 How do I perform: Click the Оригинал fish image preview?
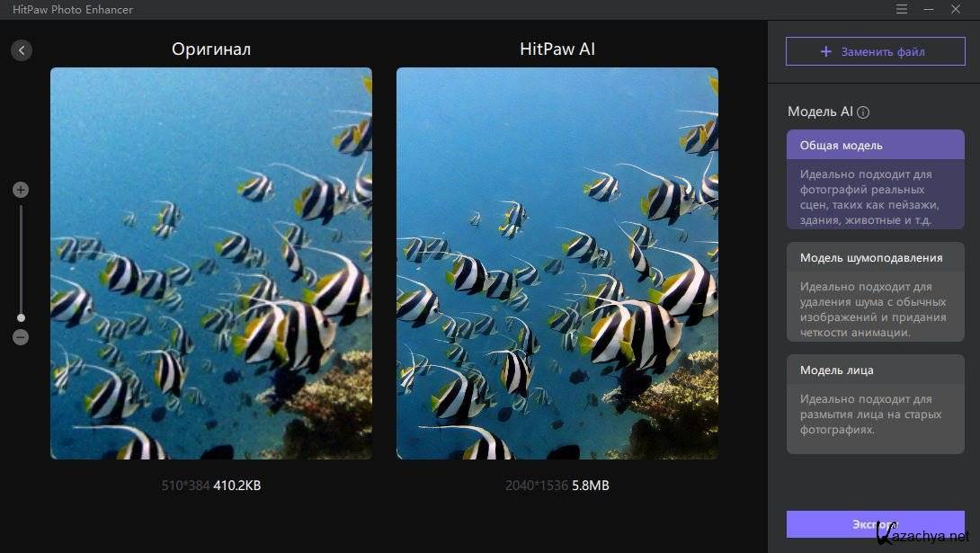pyautogui.click(x=211, y=263)
